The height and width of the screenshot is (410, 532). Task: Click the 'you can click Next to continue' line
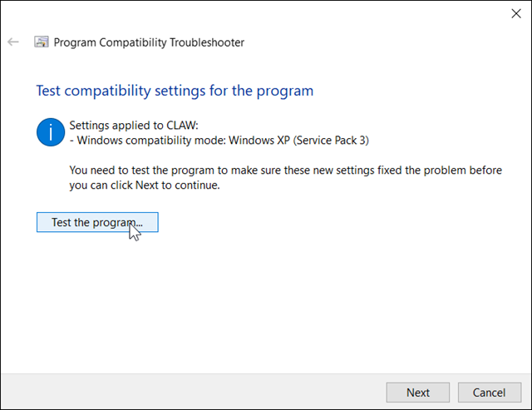coord(145,185)
